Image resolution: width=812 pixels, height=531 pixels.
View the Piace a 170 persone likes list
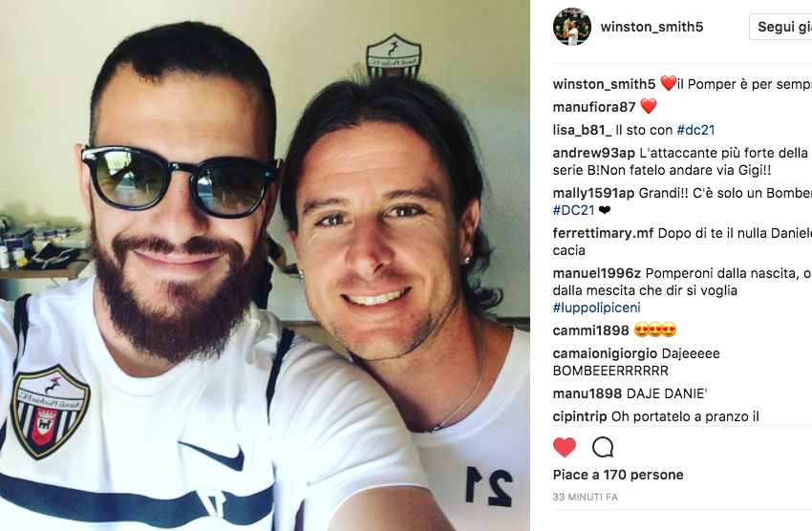tap(618, 475)
